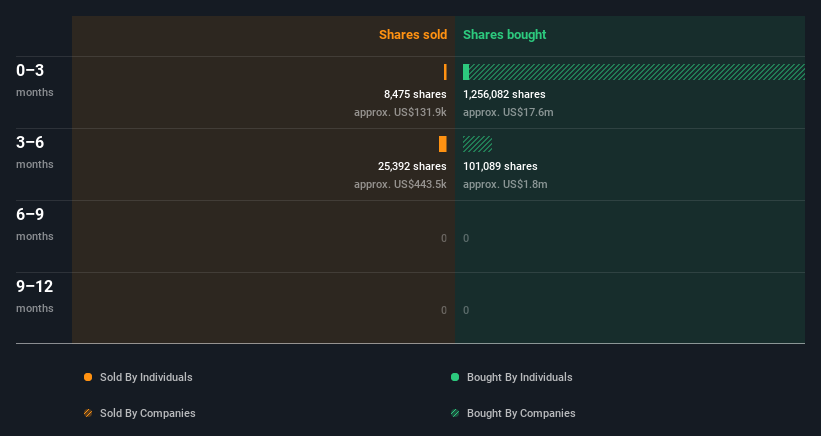Click the striped 3–6 months bought bar
This screenshot has width=821, height=436.
click(x=478, y=144)
